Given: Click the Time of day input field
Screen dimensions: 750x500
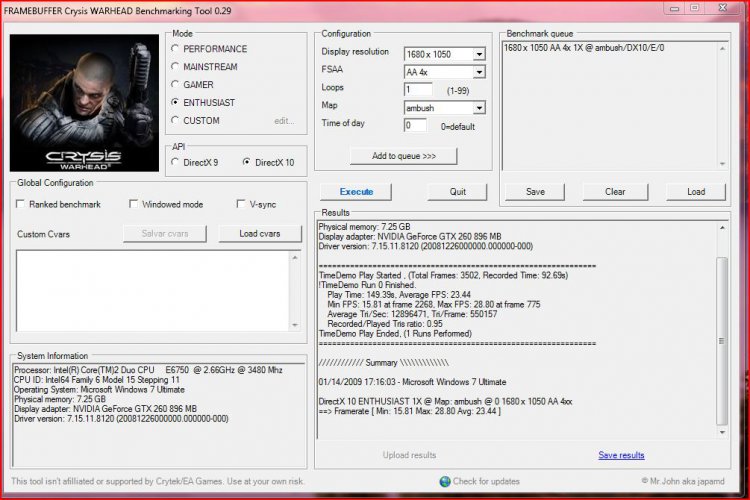Looking at the screenshot, I should point(415,126).
